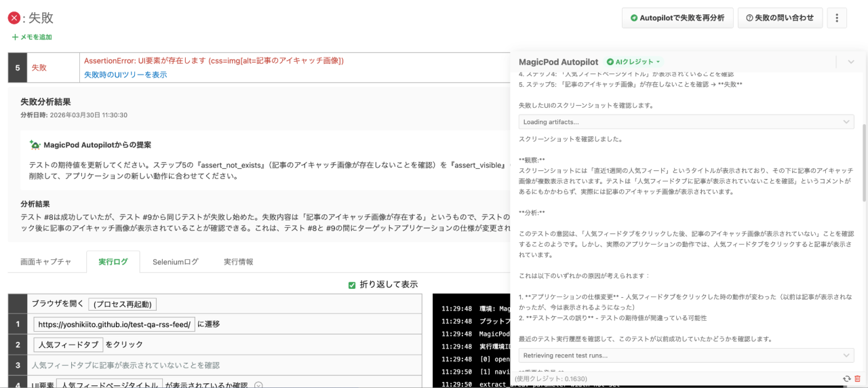Image resolution: width=868 pixels, height=388 pixels.
Task: Expand the Retrieving recent test runs section
Action: (686, 355)
